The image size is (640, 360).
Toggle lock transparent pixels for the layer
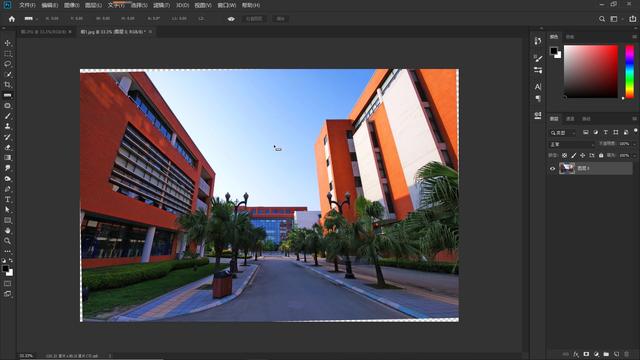pos(564,156)
